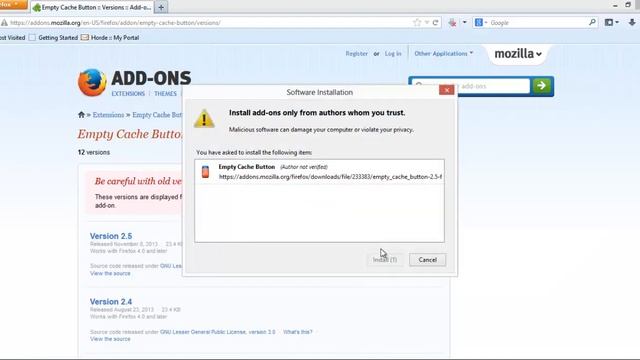Bookmark the page with the star icon

coord(417,23)
